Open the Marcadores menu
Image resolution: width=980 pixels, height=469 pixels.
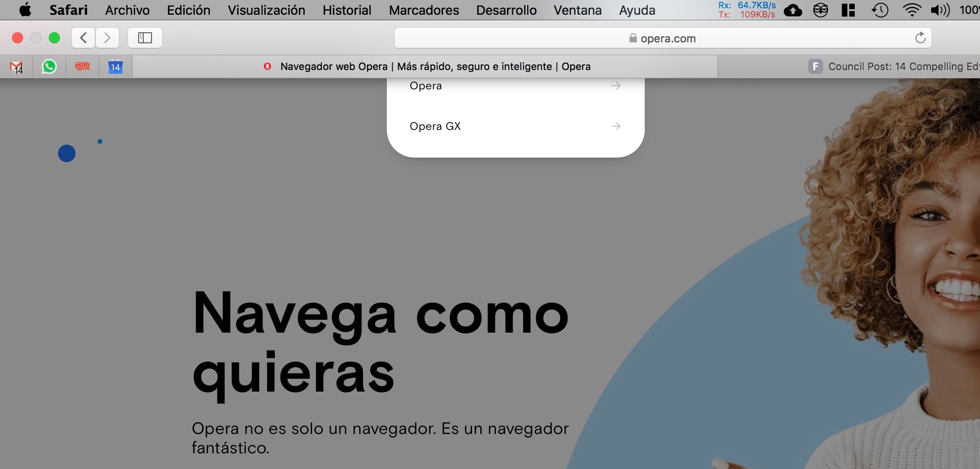[x=423, y=10]
